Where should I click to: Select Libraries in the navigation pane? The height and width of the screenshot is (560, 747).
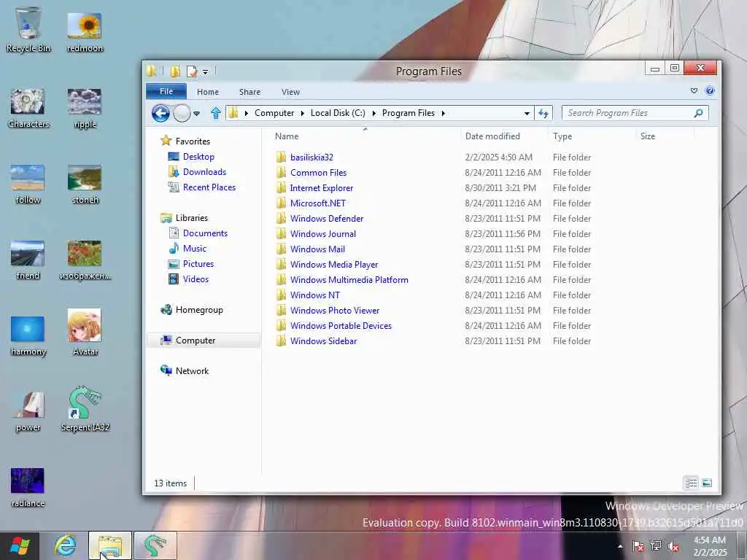(x=192, y=217)
